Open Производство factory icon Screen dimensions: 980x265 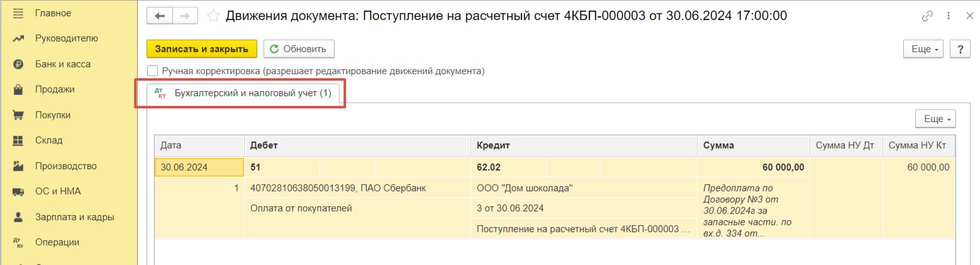[x=18, y=166]
